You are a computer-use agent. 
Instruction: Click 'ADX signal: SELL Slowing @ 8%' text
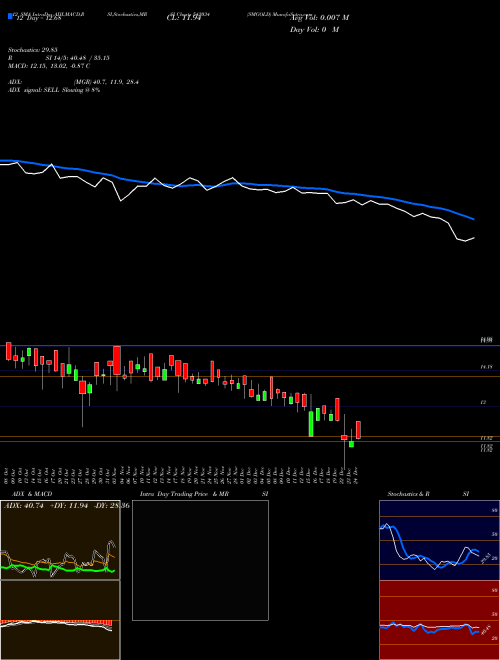pos(54,90)
